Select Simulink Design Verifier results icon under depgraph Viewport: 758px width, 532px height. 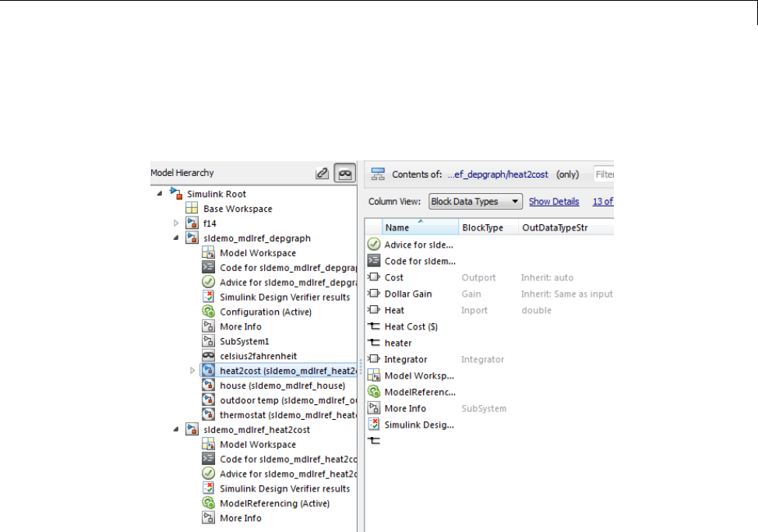pos(208,297)
